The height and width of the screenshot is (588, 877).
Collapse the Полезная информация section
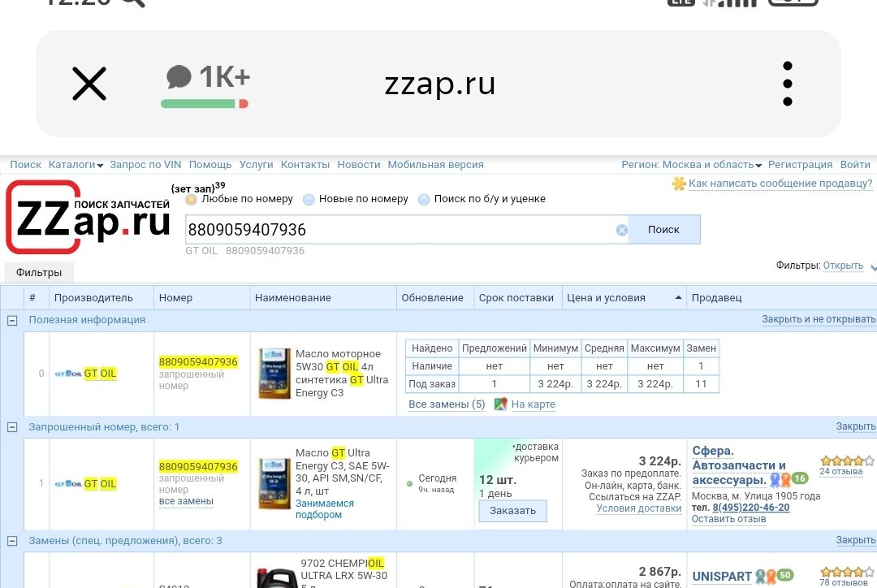[12, 321]
